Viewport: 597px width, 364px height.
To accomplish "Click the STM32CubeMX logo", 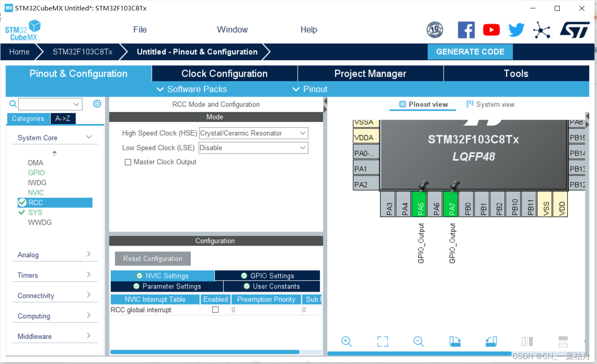I will (23, 30).
